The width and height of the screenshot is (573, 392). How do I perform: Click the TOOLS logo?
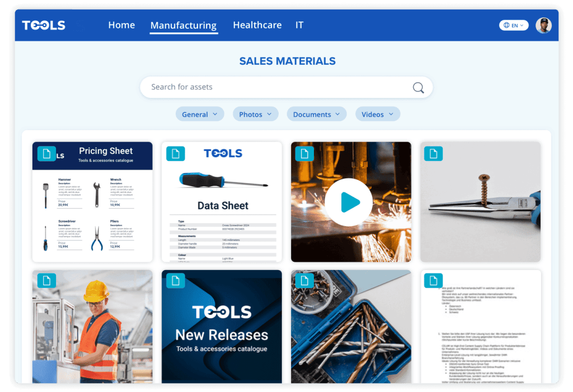tap(43, 25)
